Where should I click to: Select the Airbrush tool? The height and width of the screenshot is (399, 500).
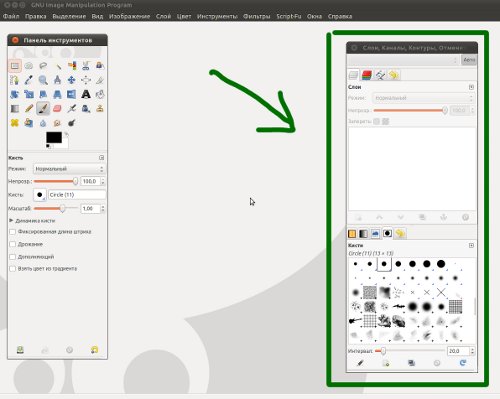72,109
